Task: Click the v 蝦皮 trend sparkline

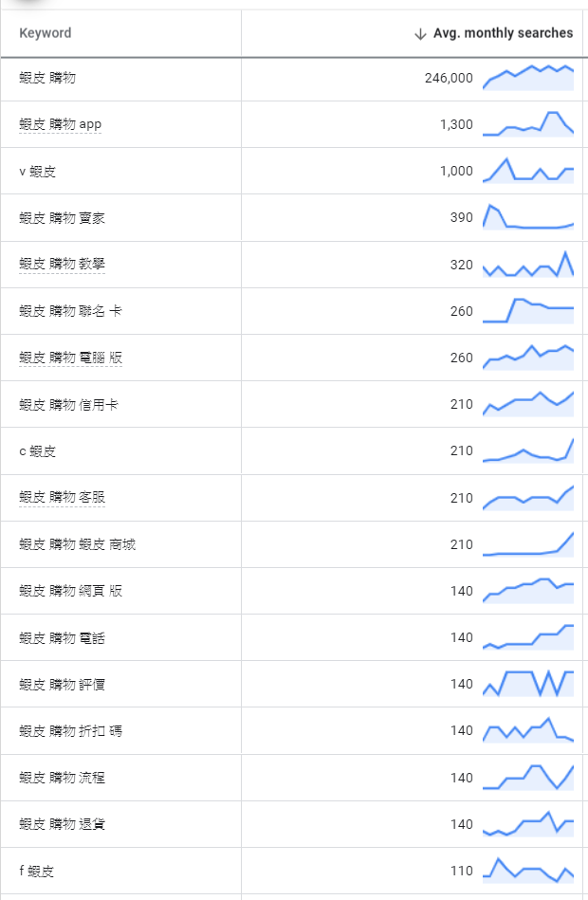Action: coord(528,171)
